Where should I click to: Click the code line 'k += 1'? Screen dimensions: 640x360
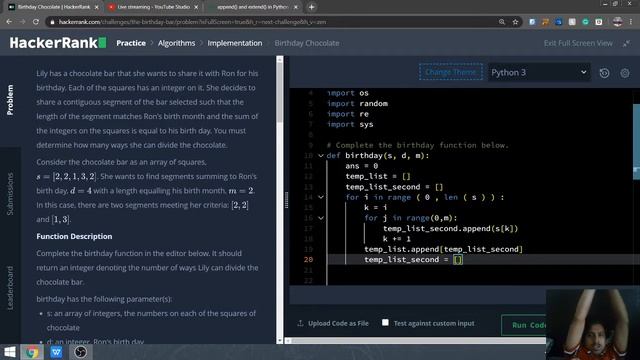click(x=397, y=239)
